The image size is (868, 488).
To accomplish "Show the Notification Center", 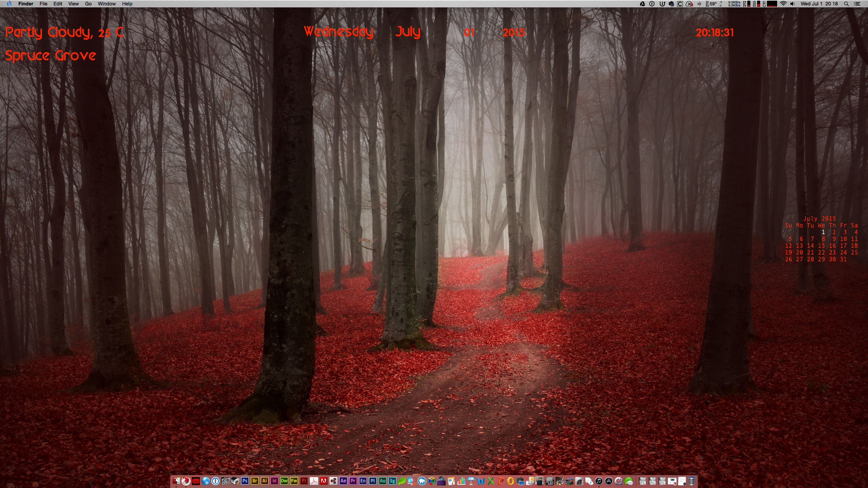I will pyautogui.click(x=857, y=4).
